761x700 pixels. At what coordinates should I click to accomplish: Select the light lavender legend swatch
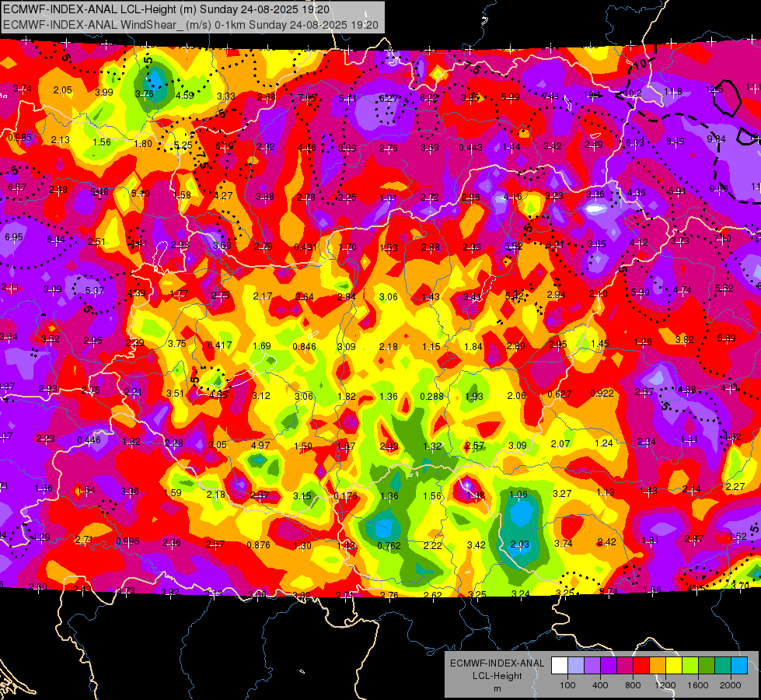576,666
